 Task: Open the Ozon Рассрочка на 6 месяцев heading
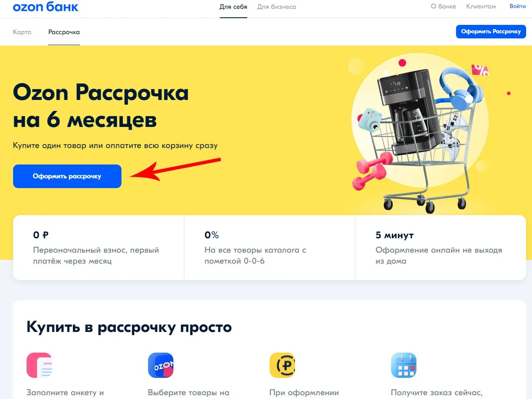point(101,107)
